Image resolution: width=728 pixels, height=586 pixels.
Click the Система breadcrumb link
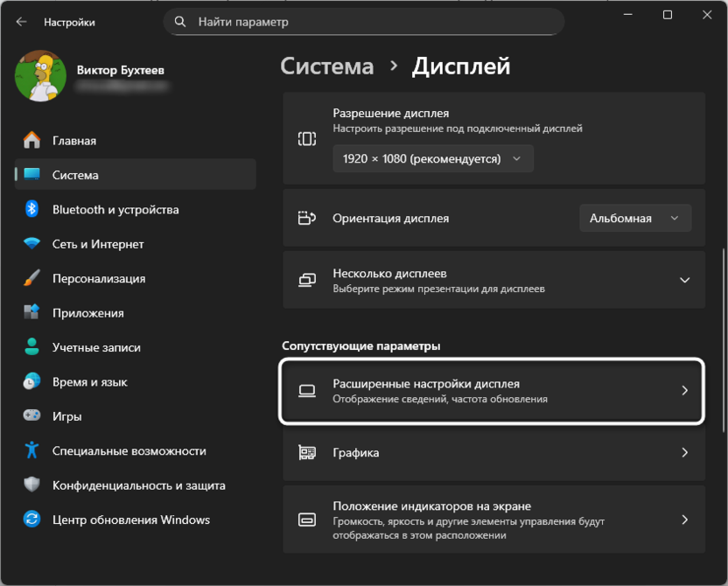326,66
